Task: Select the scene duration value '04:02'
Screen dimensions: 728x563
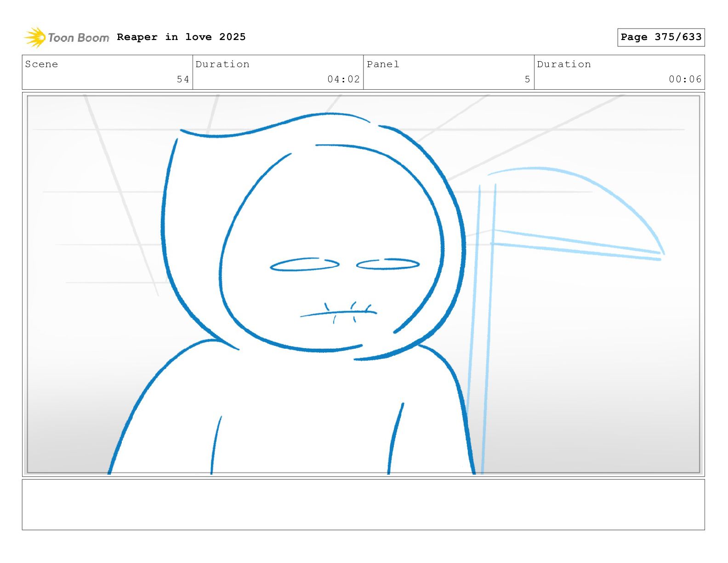Action: pos(343,79)
